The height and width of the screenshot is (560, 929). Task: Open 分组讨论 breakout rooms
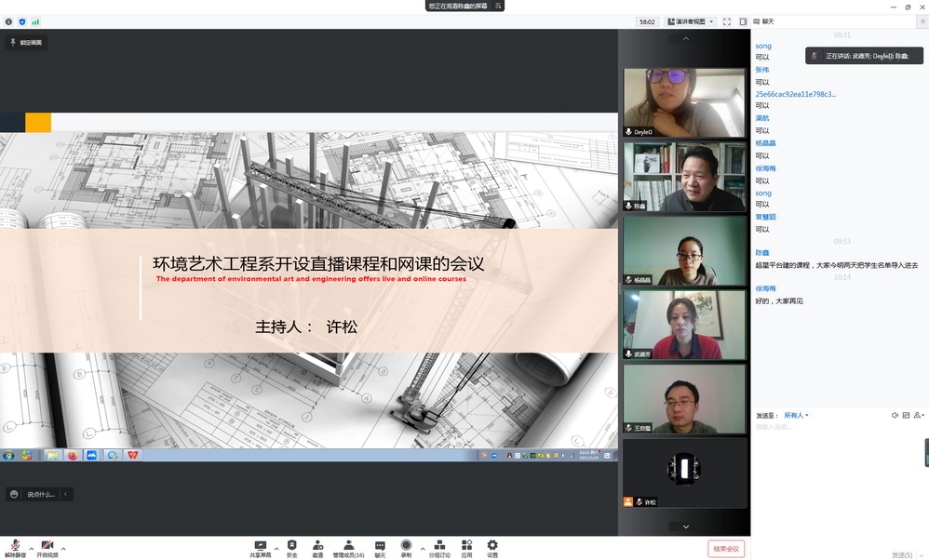(x=439, y=546)
